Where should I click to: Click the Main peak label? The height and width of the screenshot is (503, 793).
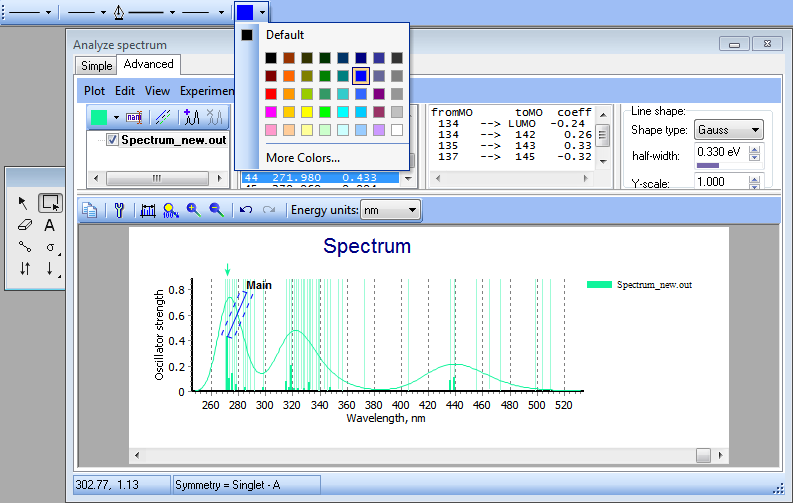click(259, 285)
